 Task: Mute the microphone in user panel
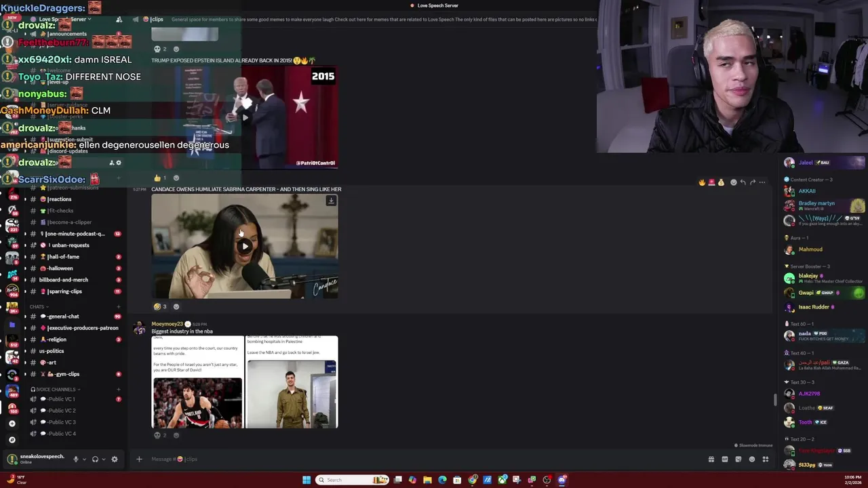[75, 459]
